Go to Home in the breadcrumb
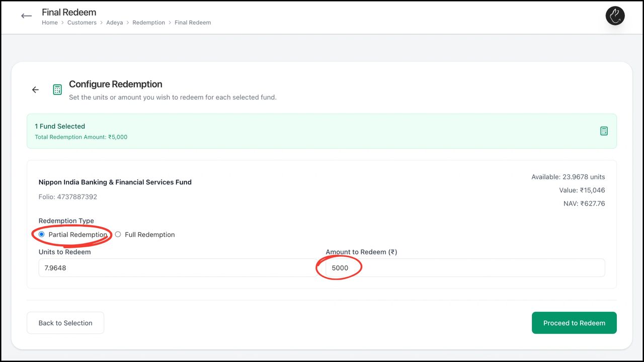 coord(50,23)
